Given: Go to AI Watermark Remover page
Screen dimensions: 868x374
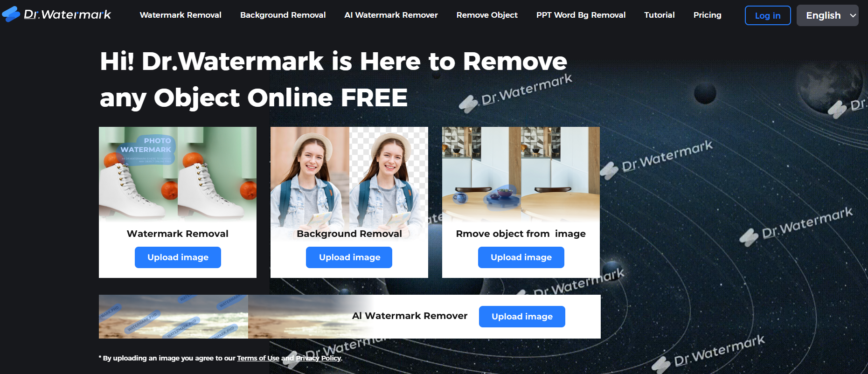Looking at the screenshot, I should (x=391, y=15).
